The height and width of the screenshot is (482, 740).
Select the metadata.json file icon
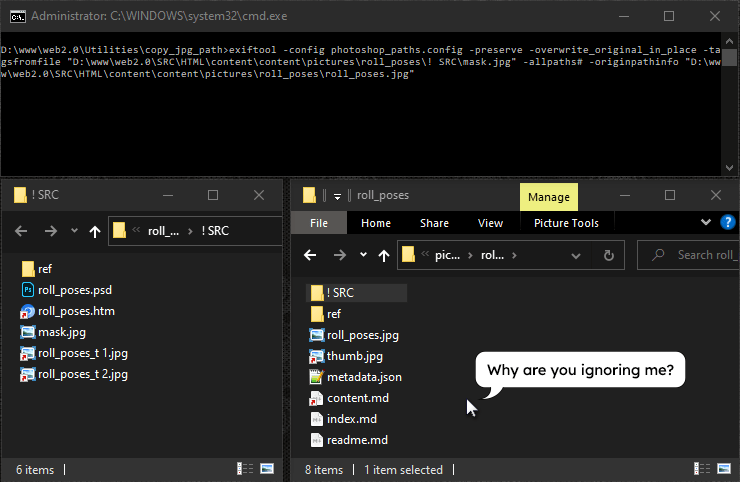pyautogui.click(x=317, y=377)
